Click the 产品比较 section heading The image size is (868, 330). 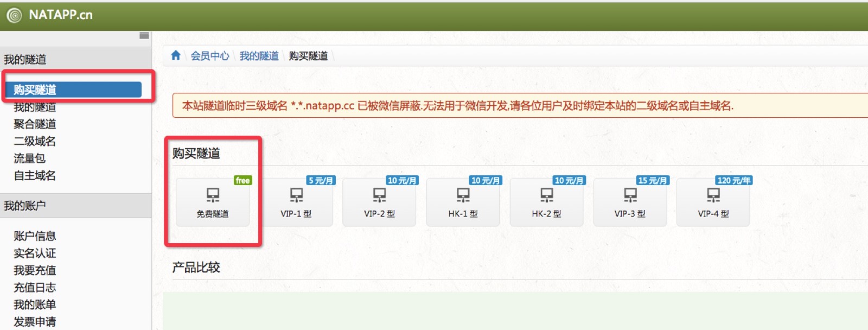click(196, 268)
